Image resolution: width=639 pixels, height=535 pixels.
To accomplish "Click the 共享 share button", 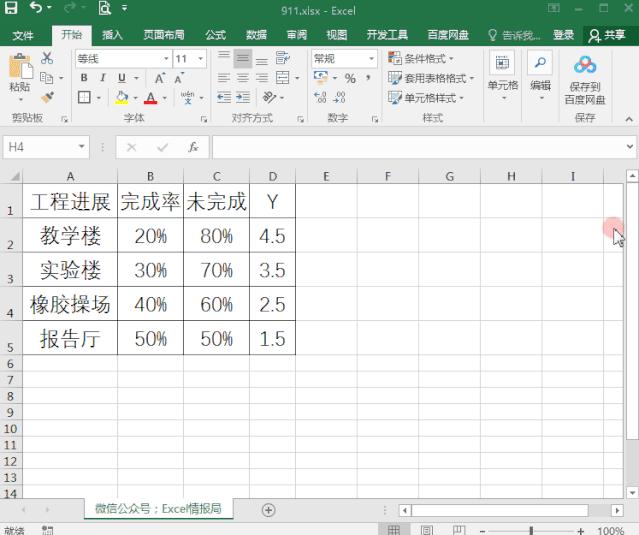I will click(x=607, y=35).
